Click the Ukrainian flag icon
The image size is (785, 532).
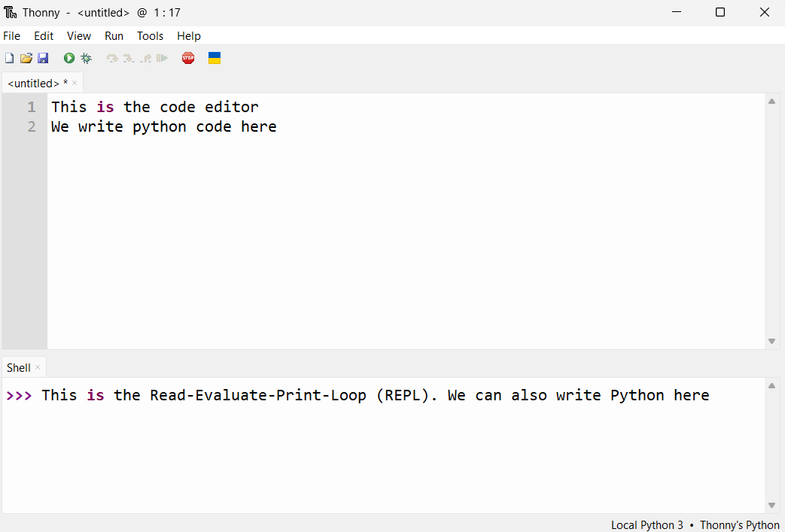(x=215, y=57)
